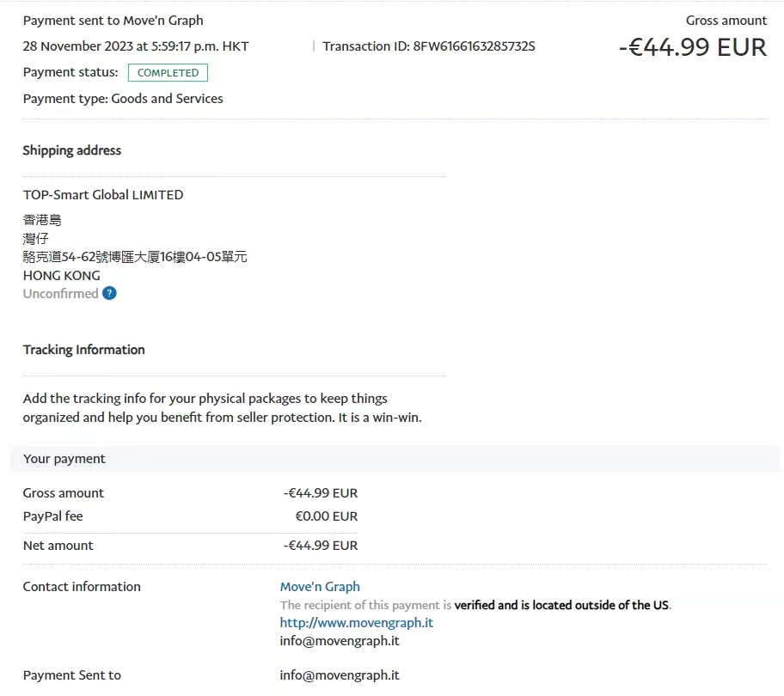Click the Payment sent to Move'n Graph title
The height and width of the screenshot is (696, 784).
pos(113,21)
